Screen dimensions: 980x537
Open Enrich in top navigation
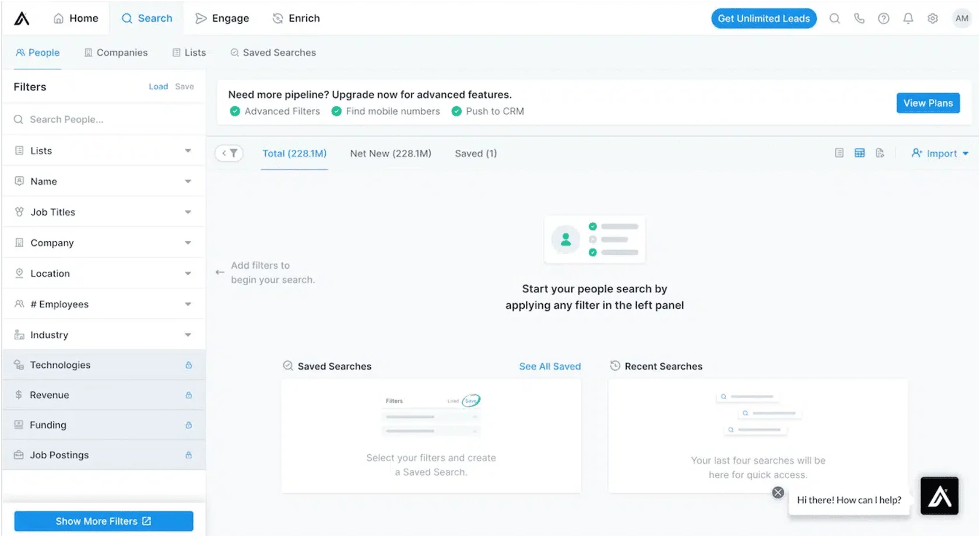point(296,19)
